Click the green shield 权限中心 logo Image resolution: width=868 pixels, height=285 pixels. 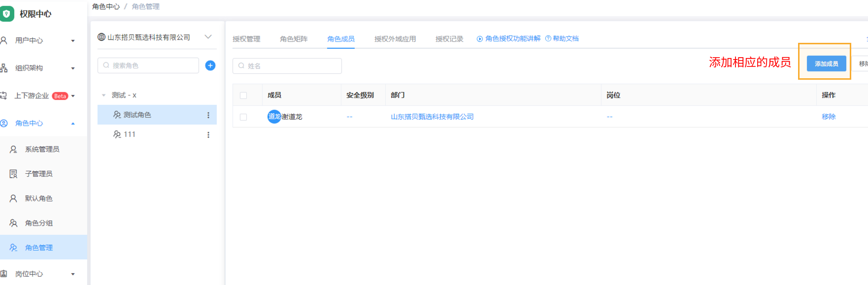6,14
